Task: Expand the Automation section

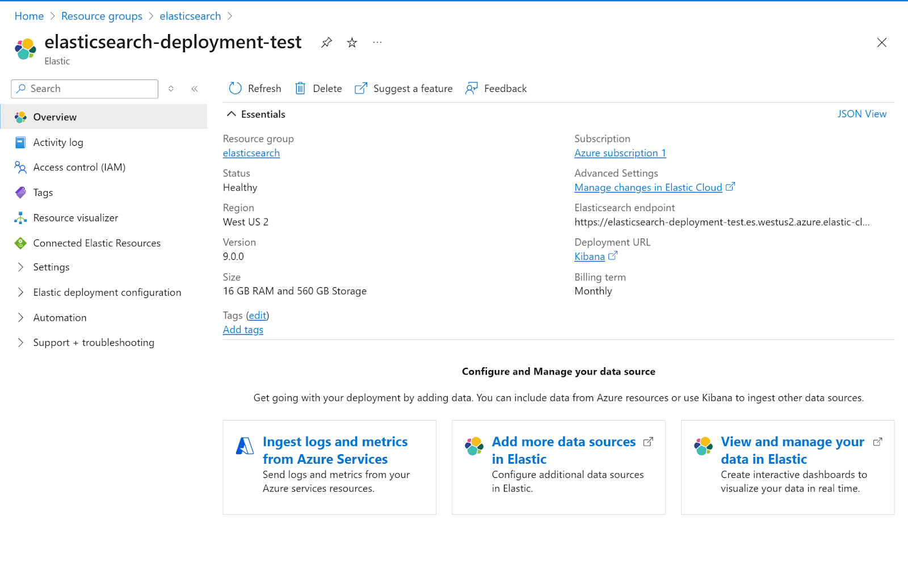Action: (21, 317)
